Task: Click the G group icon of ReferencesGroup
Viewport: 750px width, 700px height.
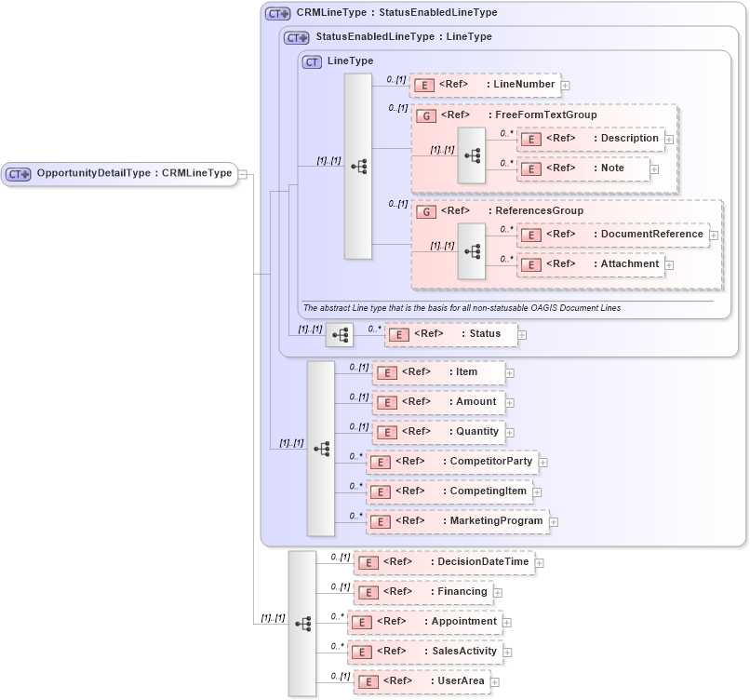Action: click(x=426, y=211)
